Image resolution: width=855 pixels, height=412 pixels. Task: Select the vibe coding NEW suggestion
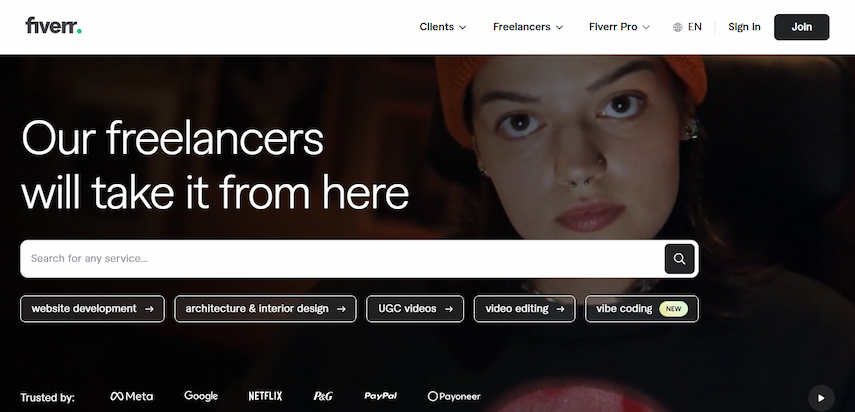coord(642,309)
